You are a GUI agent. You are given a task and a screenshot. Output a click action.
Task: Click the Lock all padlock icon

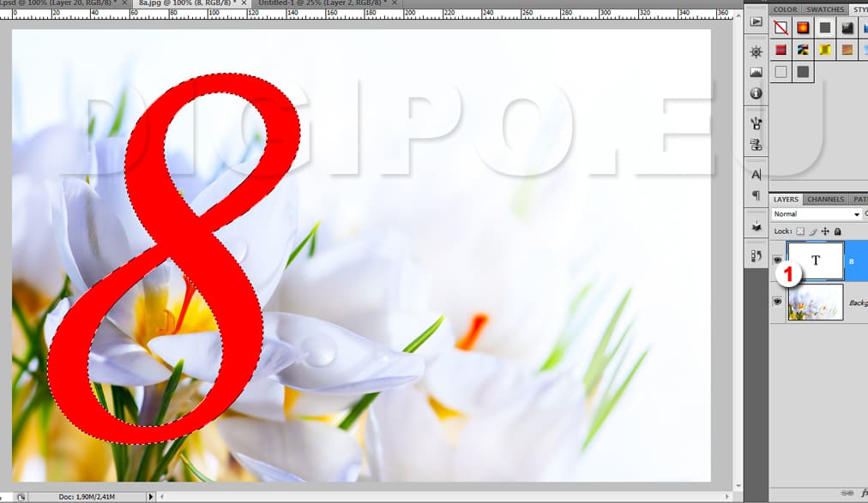tap(837, 231)
